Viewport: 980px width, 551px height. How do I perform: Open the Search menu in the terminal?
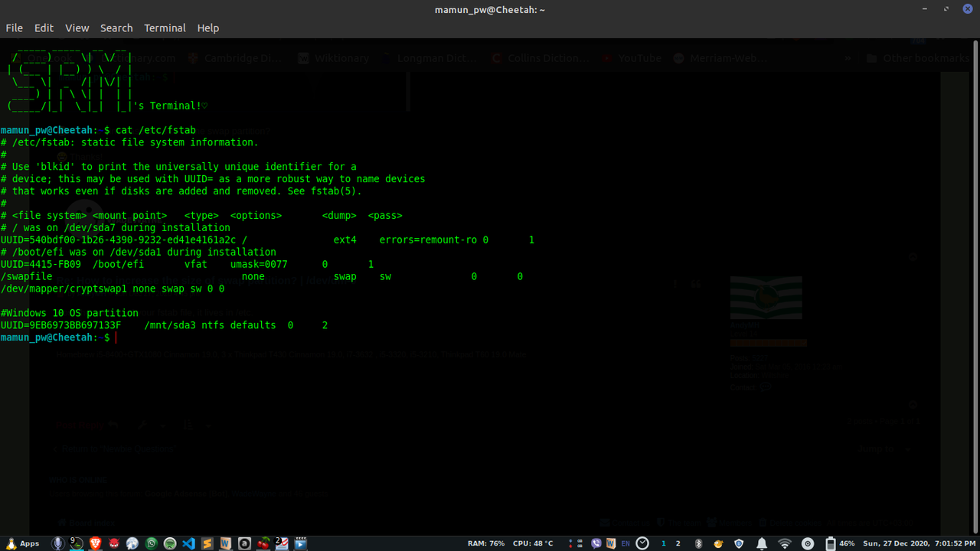click(116, 28)
